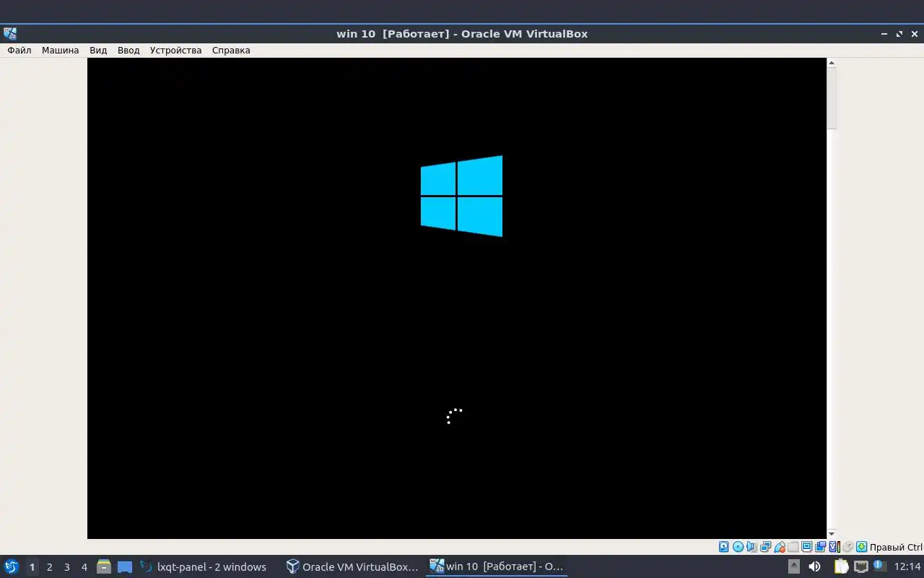Screen dimensions: 924x578
Task: Maximize the VirtualBox window
Action: coord(899,34)
